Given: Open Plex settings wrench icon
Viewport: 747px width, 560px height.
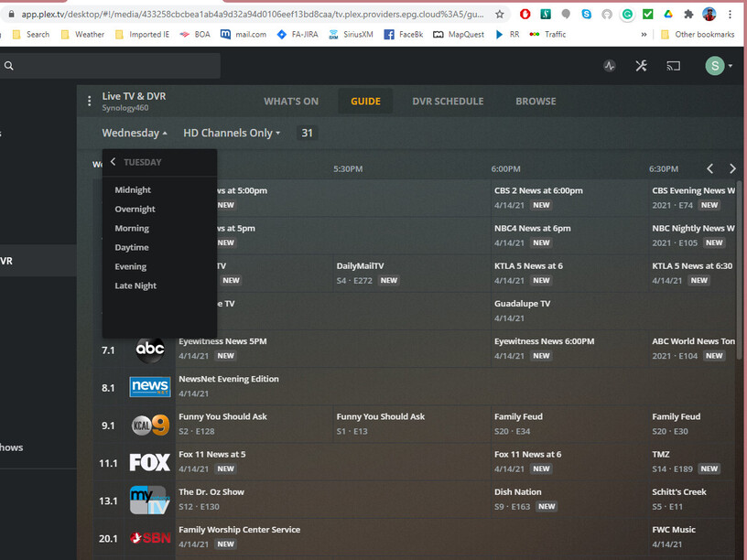Looking at the screenshot, I should tap(641, 66).
